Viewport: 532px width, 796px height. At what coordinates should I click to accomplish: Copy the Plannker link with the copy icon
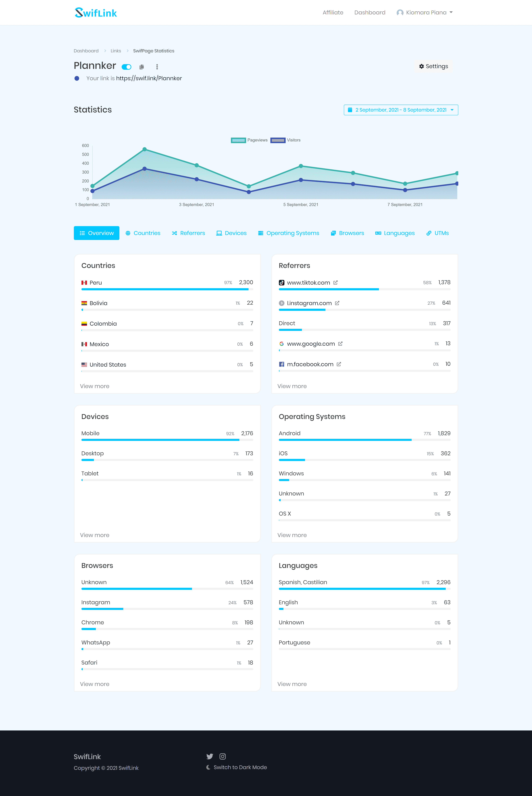pos(142,67)
